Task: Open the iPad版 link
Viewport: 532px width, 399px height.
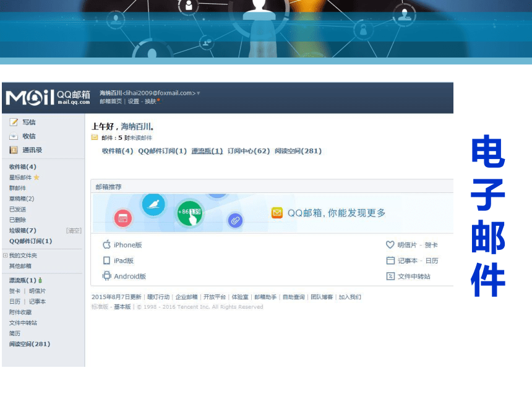Action: click(124, 260)
